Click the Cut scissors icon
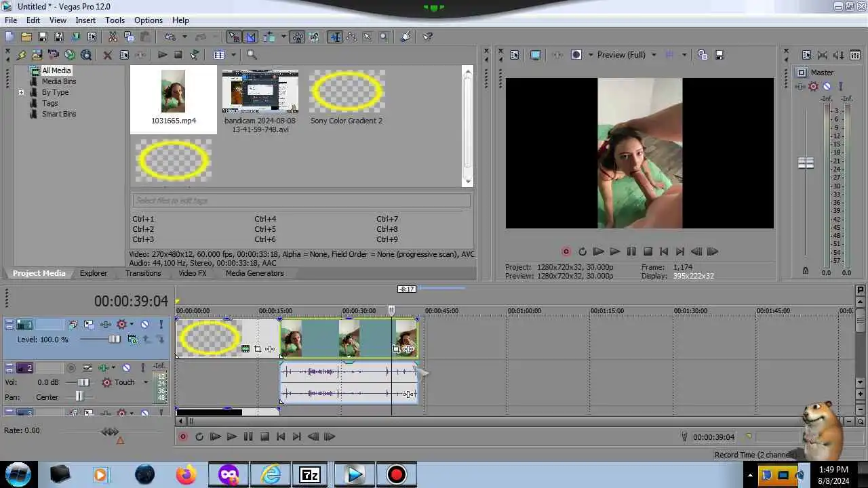 coord(113,37)
